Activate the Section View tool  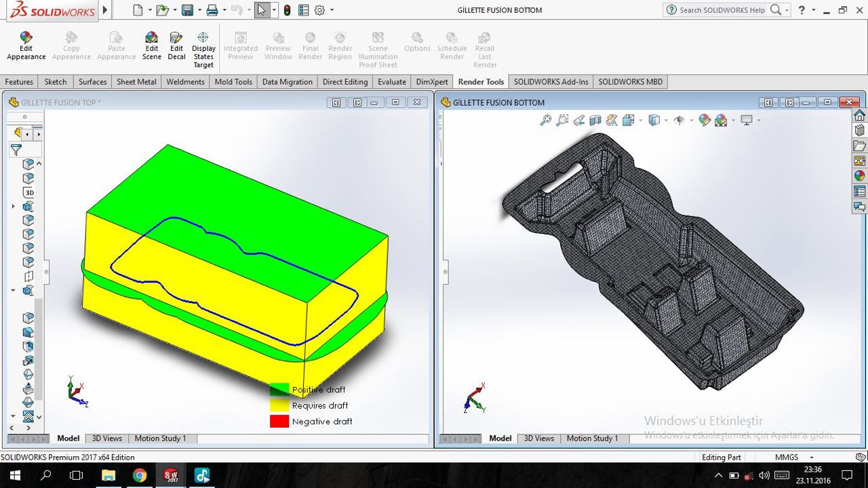[x=595, y=120]
